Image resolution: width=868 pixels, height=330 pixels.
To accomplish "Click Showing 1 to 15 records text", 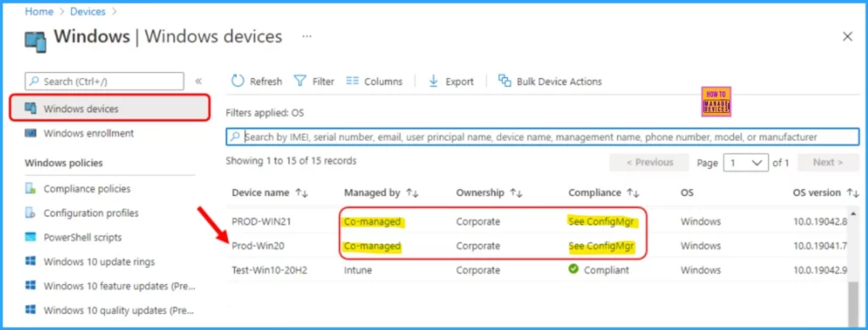I will 292,161.
